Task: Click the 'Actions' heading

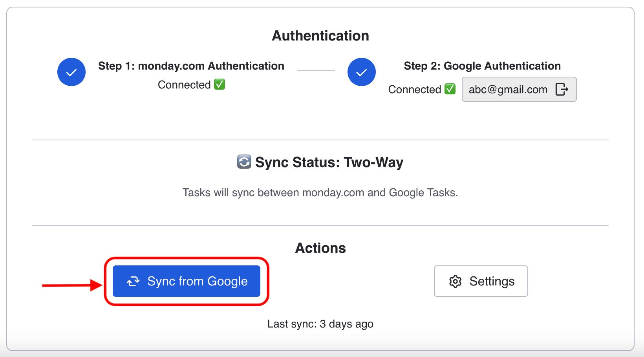Action: pos(320,248)
